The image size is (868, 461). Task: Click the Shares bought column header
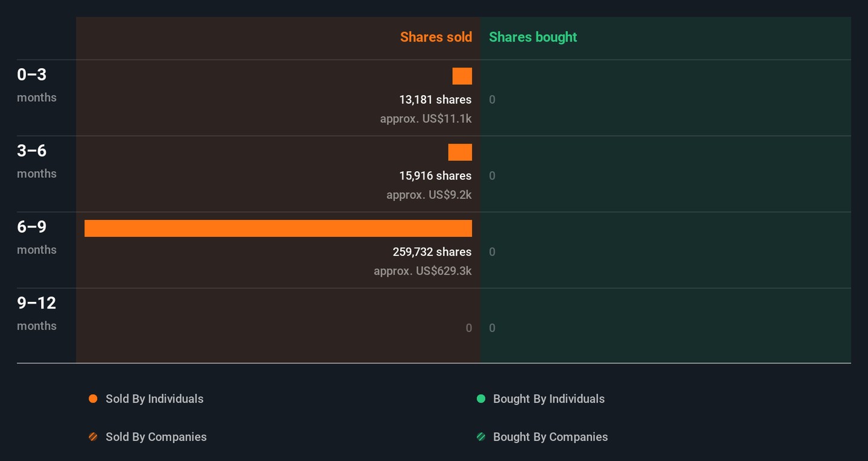point(533,37)
